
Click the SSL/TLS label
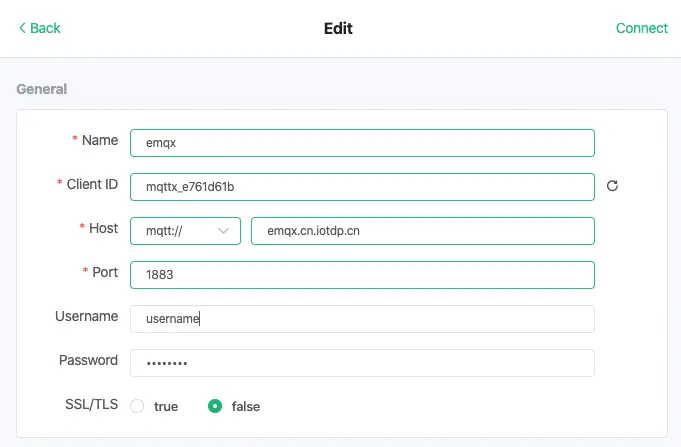click(92, 404)
